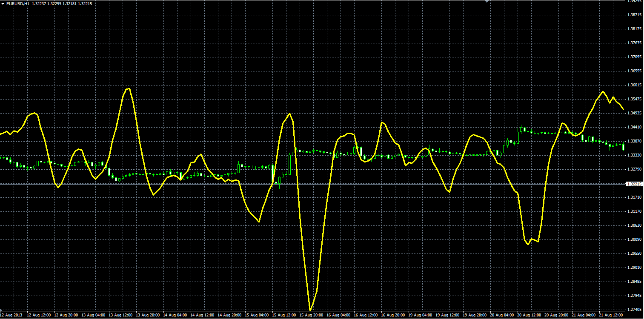Viewport: 644px width, 319px height.
Task: Click the 1.33330 price scale label
Action: [x=634, y=155]
